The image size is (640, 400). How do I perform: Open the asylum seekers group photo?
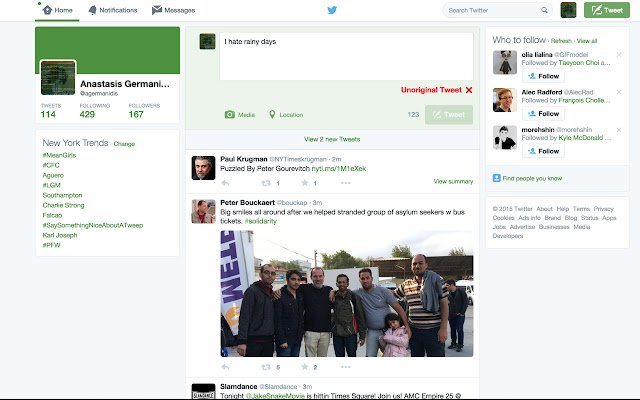coord(347,293)
